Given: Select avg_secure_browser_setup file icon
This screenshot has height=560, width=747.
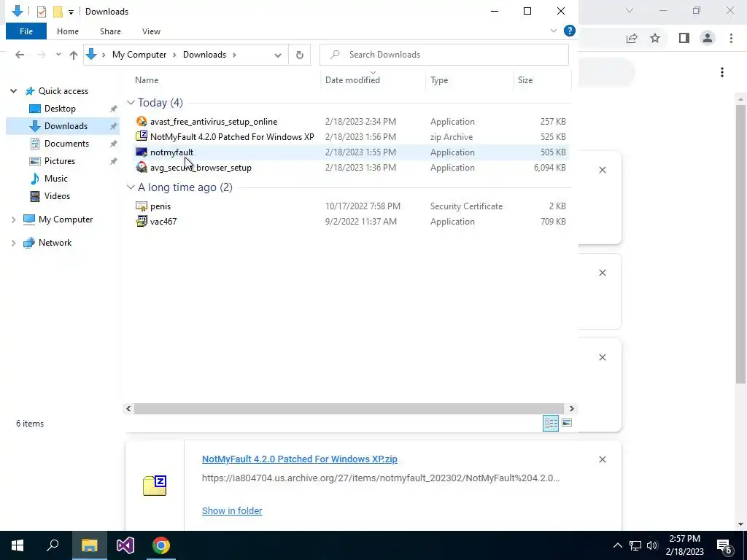Looking at the screenshot, I should pyautogui.click(x=142, y=168).
